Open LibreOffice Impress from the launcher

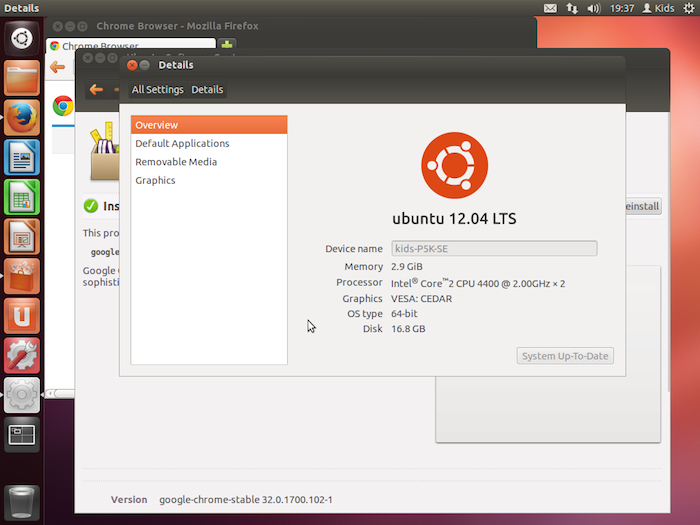pos(21,237)
